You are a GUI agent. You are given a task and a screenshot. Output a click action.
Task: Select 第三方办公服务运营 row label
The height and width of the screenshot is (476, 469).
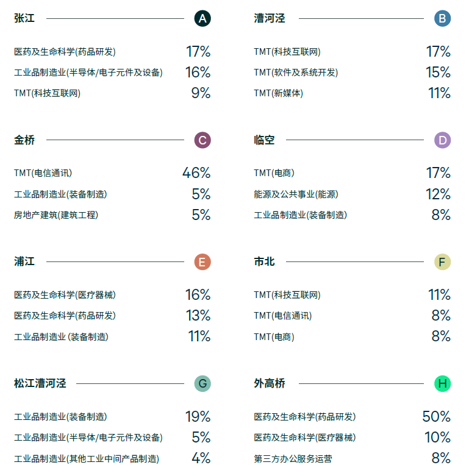pyautogui.click(x=293, y=458)
